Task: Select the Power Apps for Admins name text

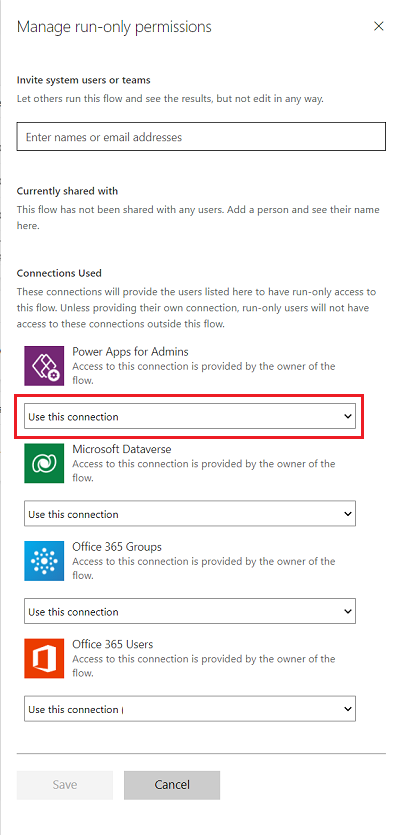Action: [x=130, y=351]
